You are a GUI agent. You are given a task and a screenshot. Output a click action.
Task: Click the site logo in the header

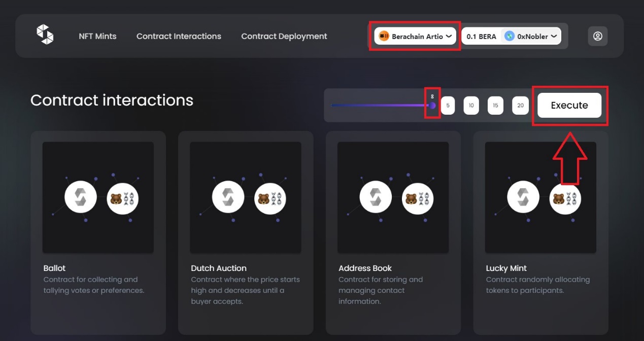[45, 35]
